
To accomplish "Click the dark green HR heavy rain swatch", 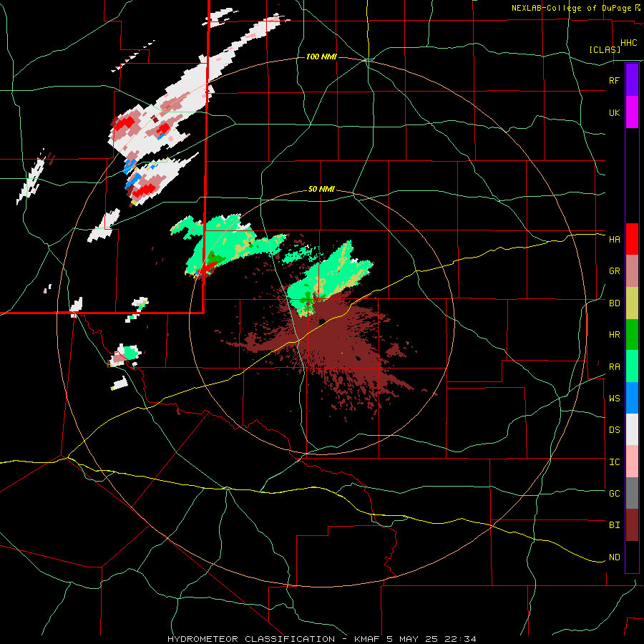I will click(632, 335).
